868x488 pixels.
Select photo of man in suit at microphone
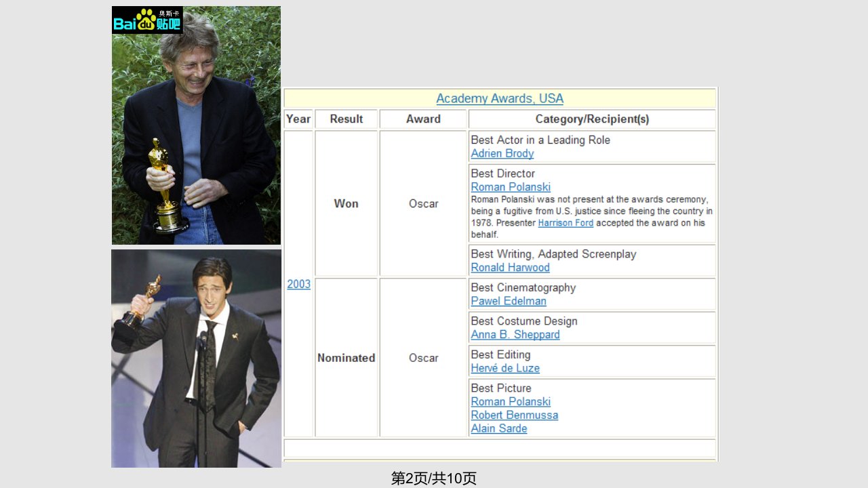coord(196,359)
